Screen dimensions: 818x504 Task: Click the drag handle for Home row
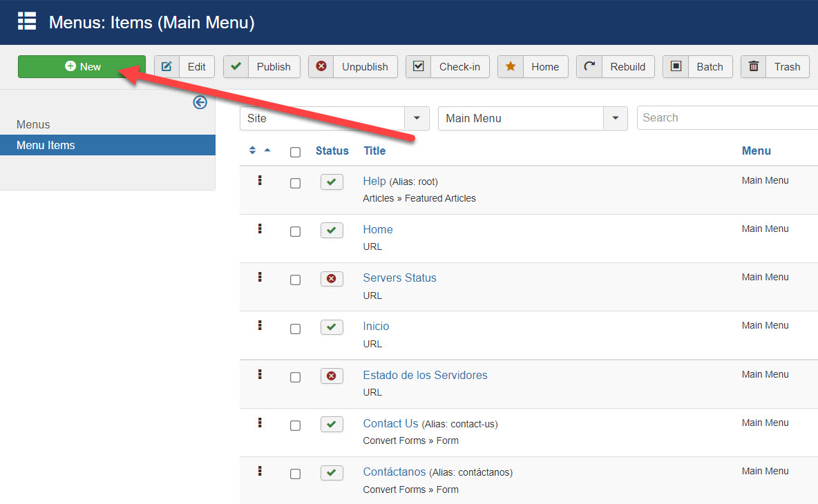click(260, 229)
